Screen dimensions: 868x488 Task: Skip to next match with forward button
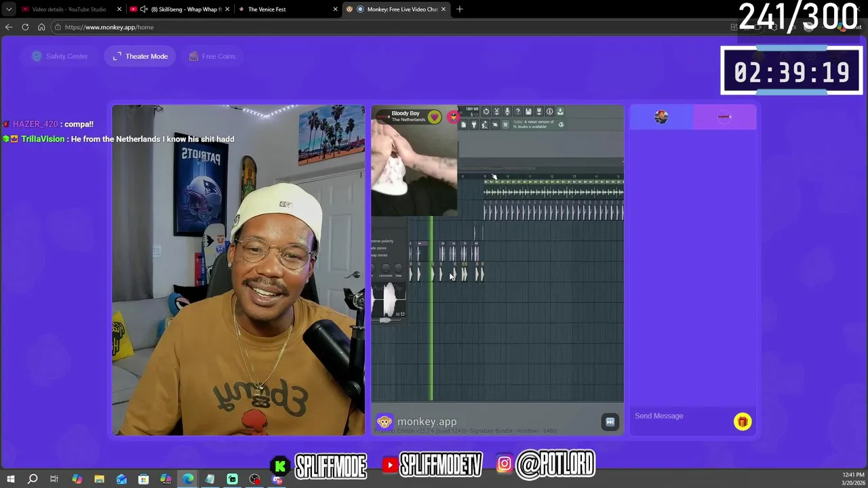coord(610,422)
